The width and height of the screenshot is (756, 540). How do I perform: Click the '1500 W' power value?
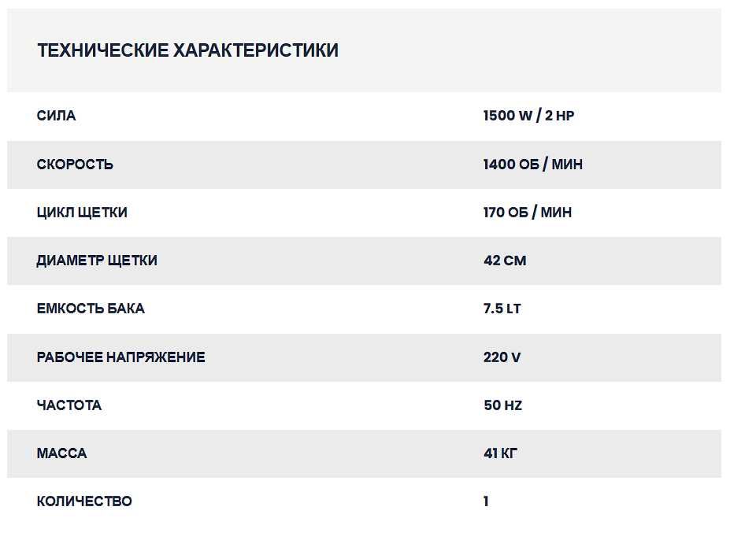[508, 116]
